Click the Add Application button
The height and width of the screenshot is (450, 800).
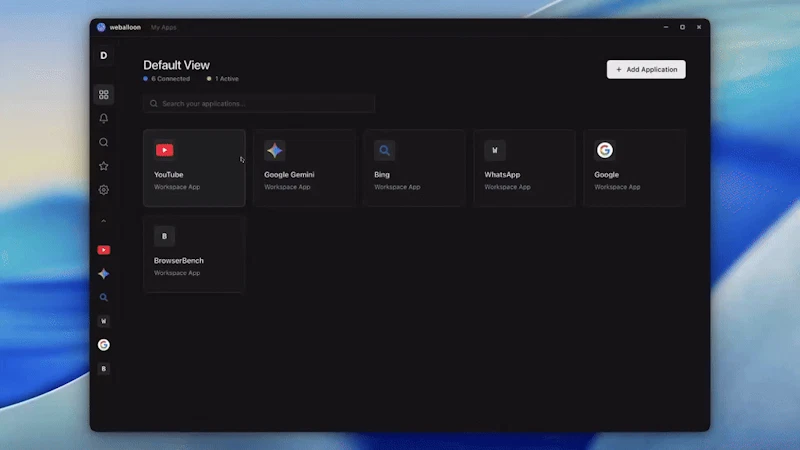point(646,69)
